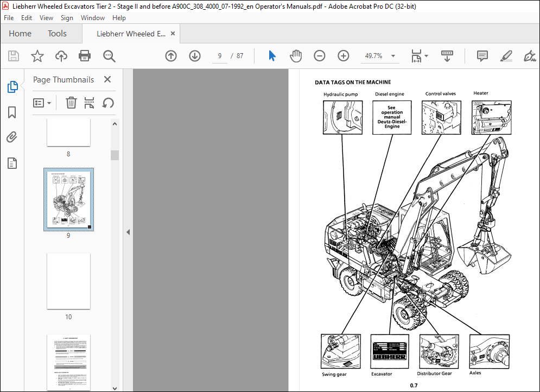Add a comment note
The width and height of the screenshot is (540, 392).
(482, 56)
